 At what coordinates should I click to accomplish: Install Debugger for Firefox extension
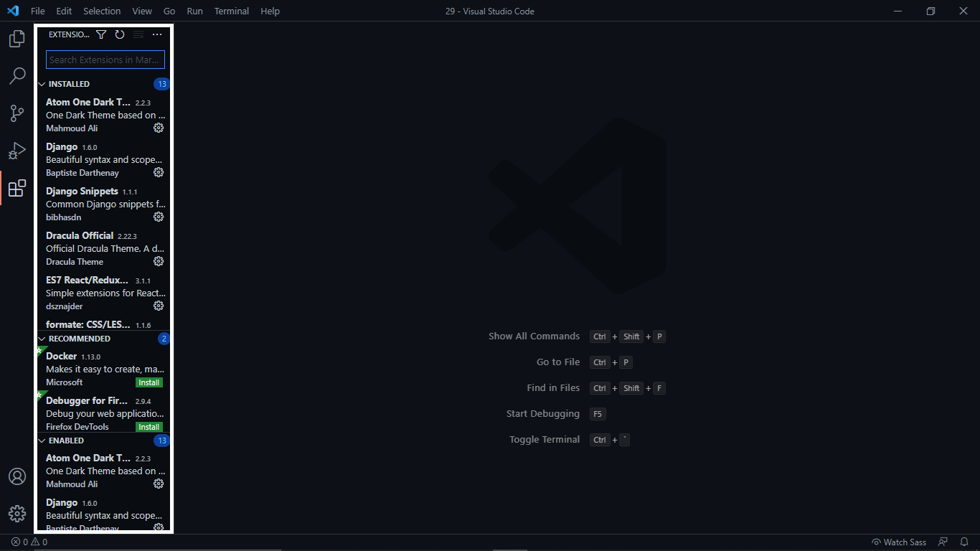(x=149, y=427)
